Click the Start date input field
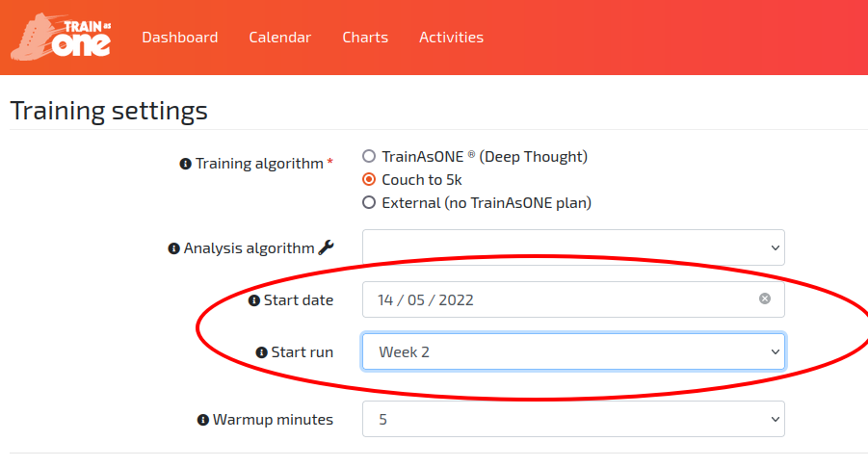 coord(573,299)
